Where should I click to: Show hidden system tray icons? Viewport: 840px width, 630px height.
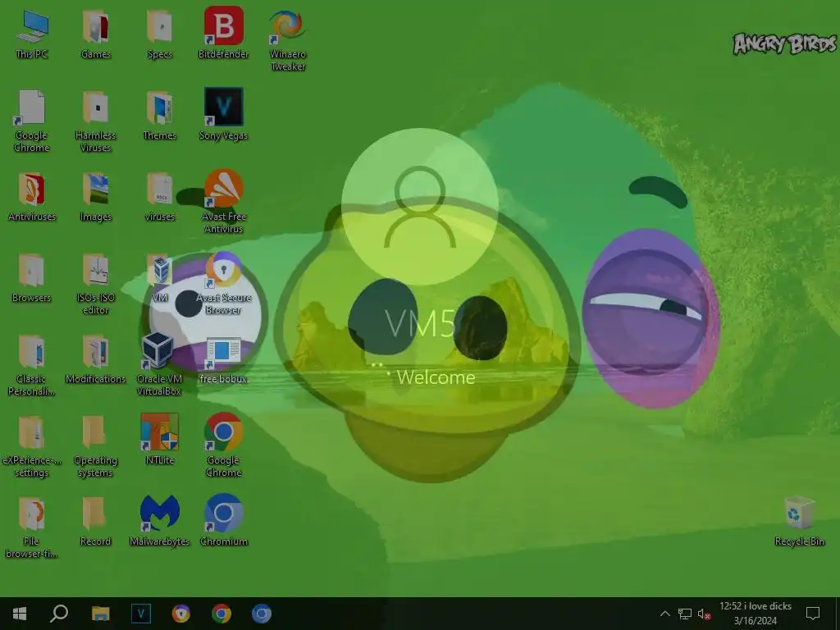(664, 614)
